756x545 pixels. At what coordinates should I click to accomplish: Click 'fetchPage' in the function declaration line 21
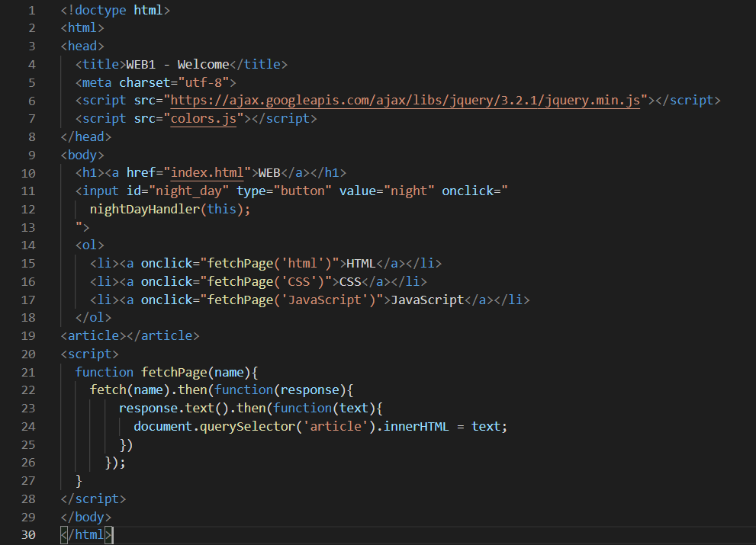click(x=174, y=372)
